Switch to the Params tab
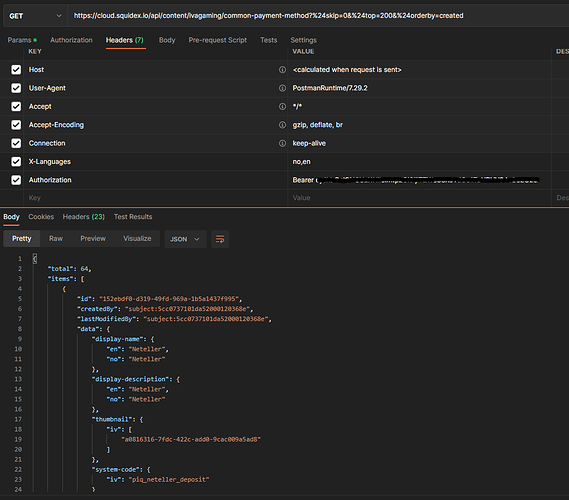This screenshot has width=569, height=500. (22, 40)
